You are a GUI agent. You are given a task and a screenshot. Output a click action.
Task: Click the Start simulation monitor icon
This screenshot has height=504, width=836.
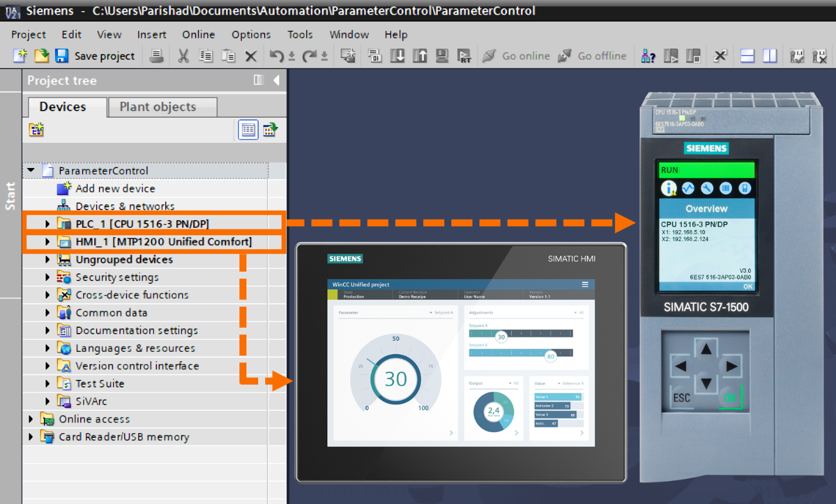[442, 56]
